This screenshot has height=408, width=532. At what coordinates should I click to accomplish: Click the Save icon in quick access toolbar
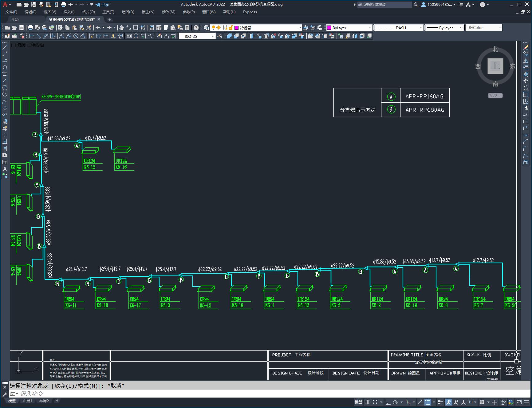coord(34,5)
